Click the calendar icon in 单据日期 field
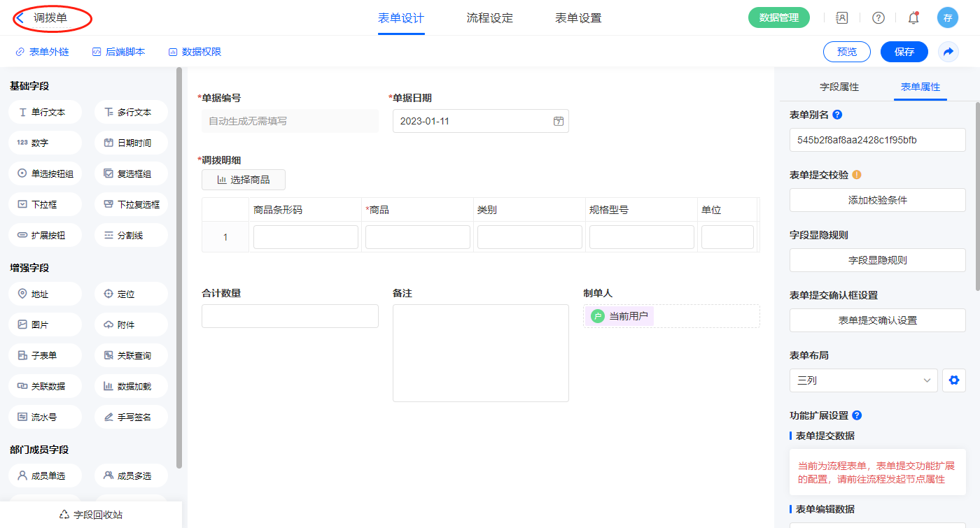980x528 pixels. point(559,121)
